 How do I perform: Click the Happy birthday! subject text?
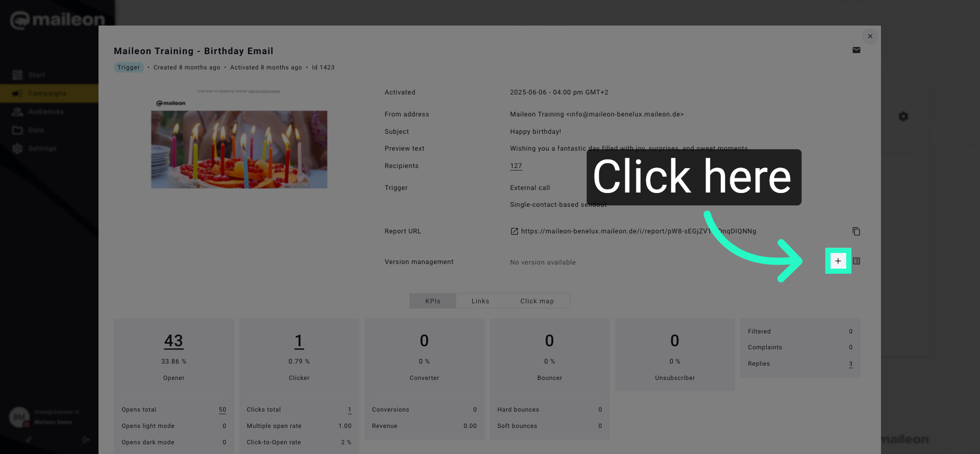pos(535,132)
